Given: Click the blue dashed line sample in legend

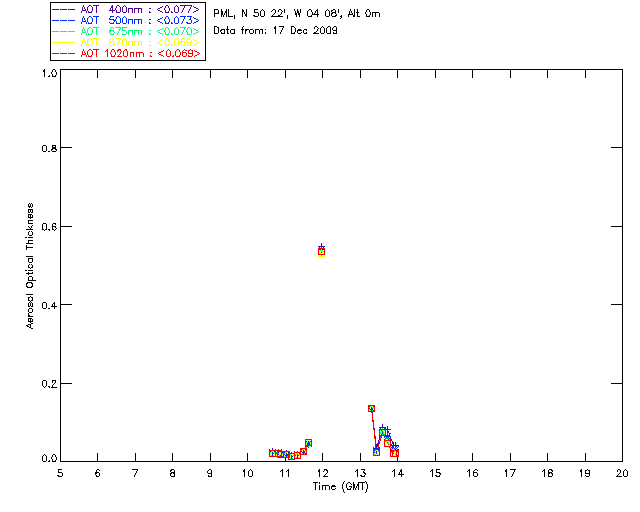Looking at the screenshot, I should (x=64, y=20).
